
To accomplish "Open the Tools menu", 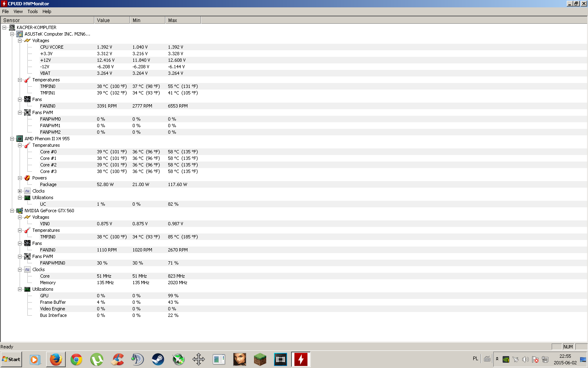I will coord(33,11).
